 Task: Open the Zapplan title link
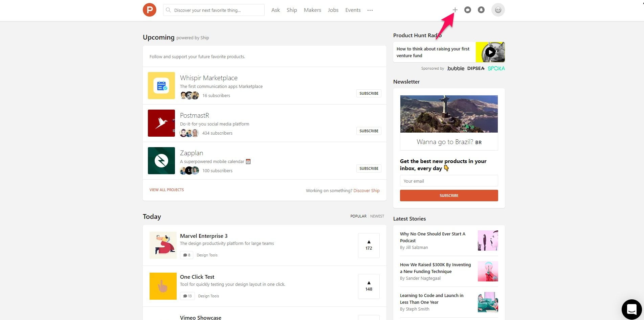192,153
